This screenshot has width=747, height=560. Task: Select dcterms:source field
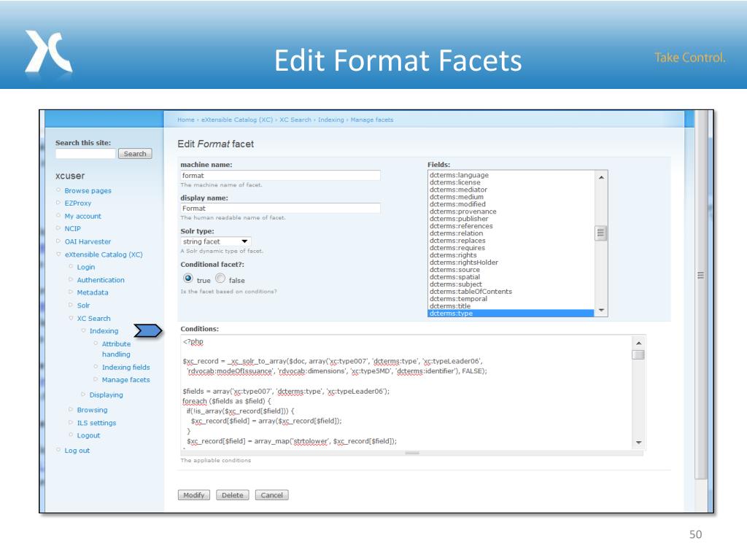(454, 270)
